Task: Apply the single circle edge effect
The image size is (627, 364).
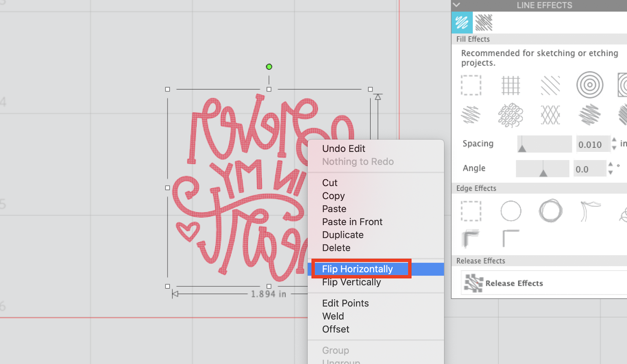Action: click(x=511, y=211)
